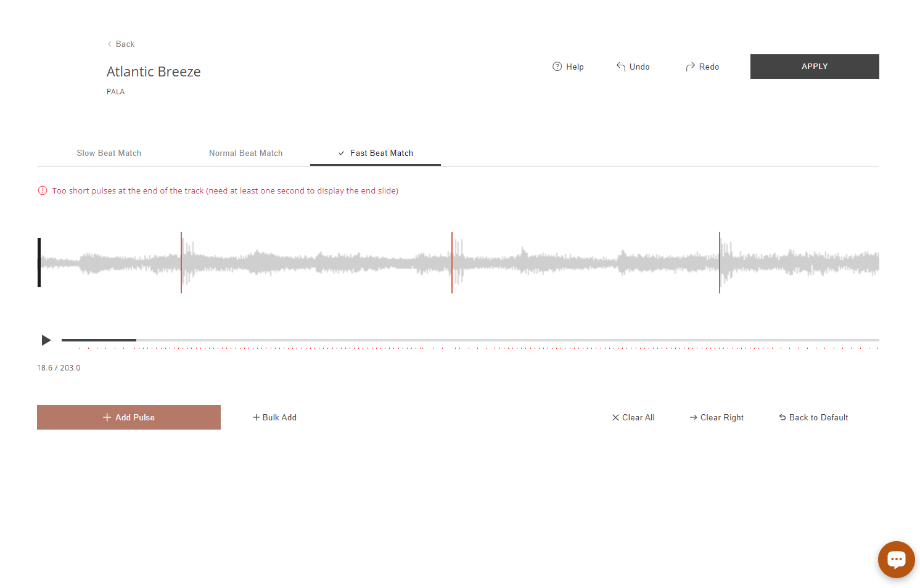Clear pulses to the right
This screenshot has width=920, height=588.
(x=717, y=417)
